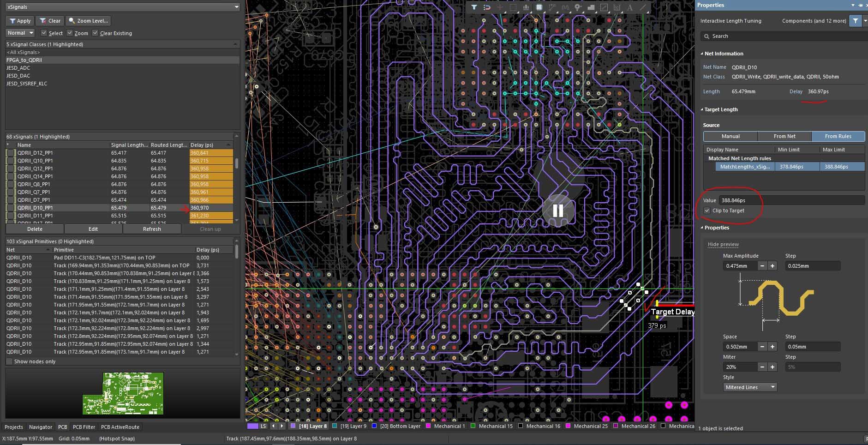Image resolution: width=868 pixels, height=445 pixels.
Task: Click the pause overlay button on the canvas
Action: click(x=557, y=210)
